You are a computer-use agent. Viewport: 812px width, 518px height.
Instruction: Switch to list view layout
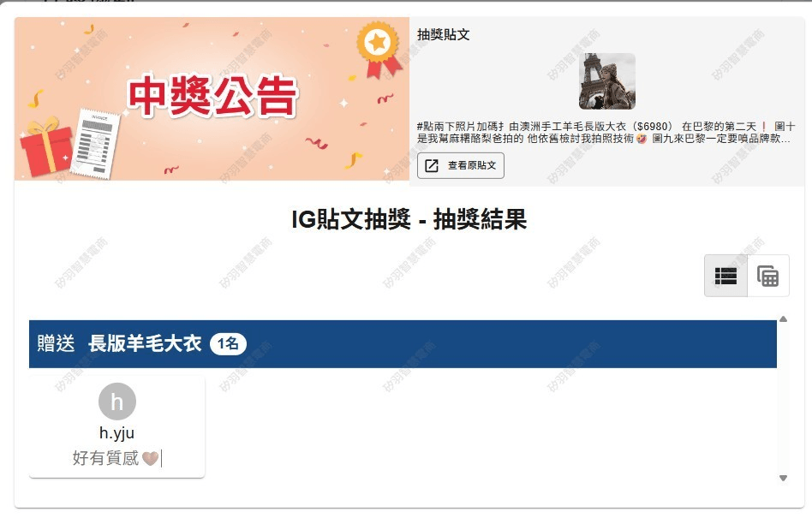point(725,276)
